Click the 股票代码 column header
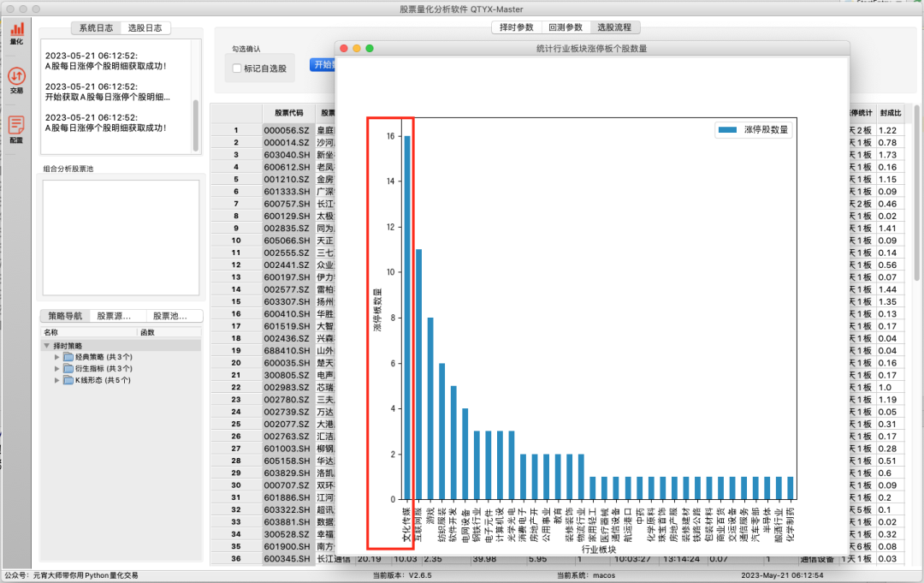 pyautogui.click(x=289, y=113)
